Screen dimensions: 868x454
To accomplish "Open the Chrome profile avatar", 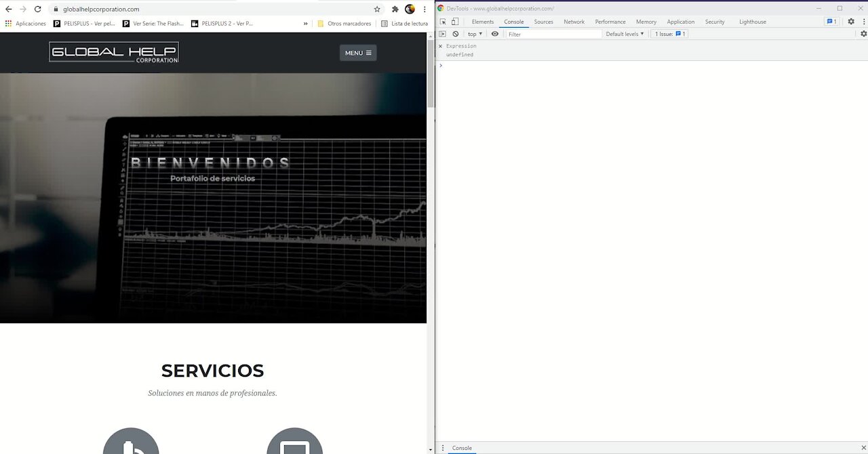I will pyautogui.click(x=410, y=9).
